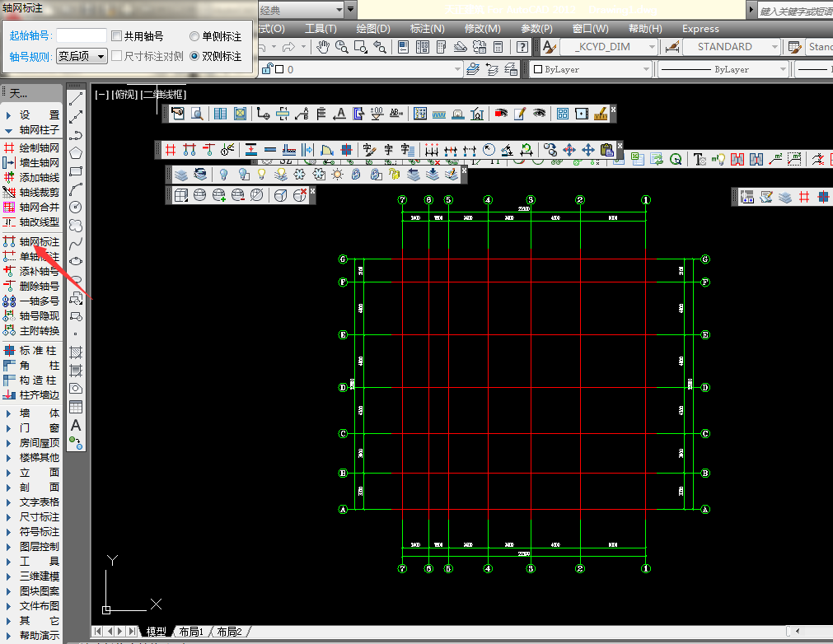Screen dimensions: 833x644
Task: Select the Polygon draw tool
Action: 76,153
